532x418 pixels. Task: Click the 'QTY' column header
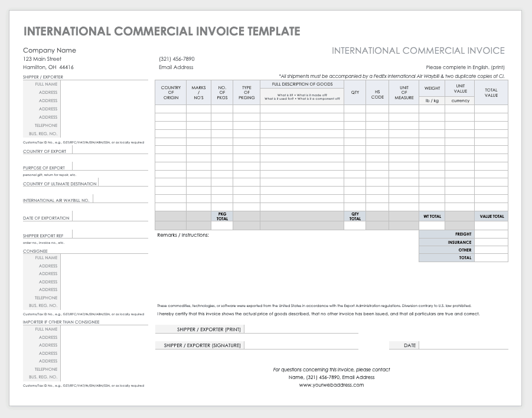click(355, 92)
